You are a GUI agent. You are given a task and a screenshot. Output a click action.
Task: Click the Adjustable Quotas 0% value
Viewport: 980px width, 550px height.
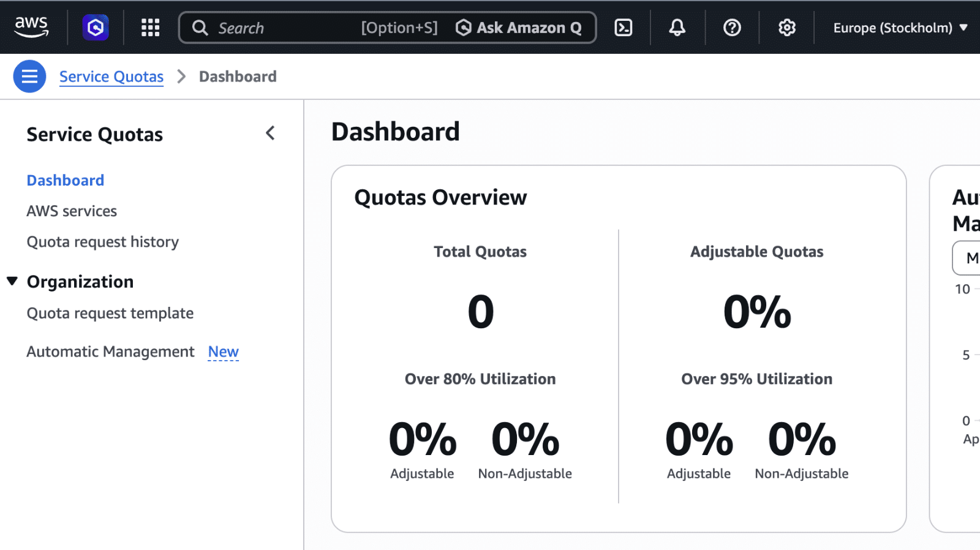(x=757, y=312)
